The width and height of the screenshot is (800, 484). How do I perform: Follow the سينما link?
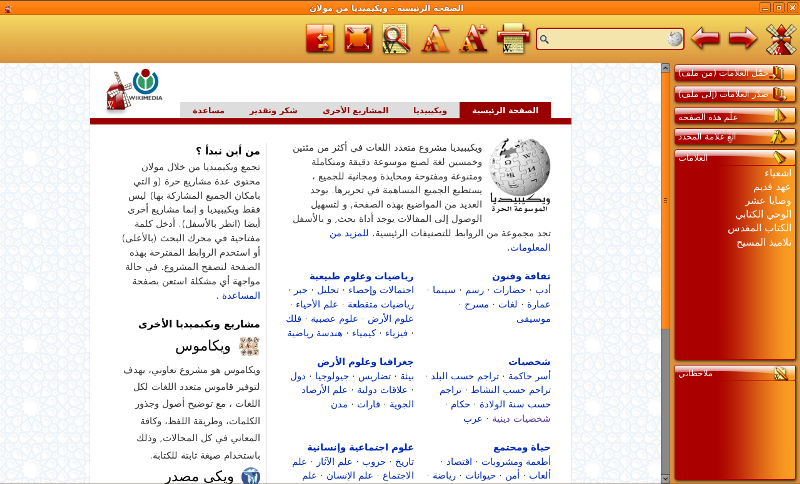[x=444, y=290]
